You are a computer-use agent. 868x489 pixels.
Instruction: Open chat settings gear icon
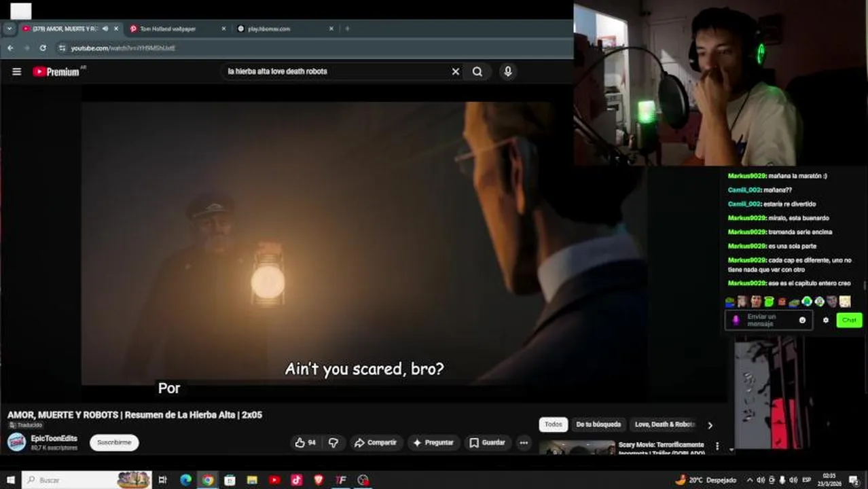[x=826, y=320]
